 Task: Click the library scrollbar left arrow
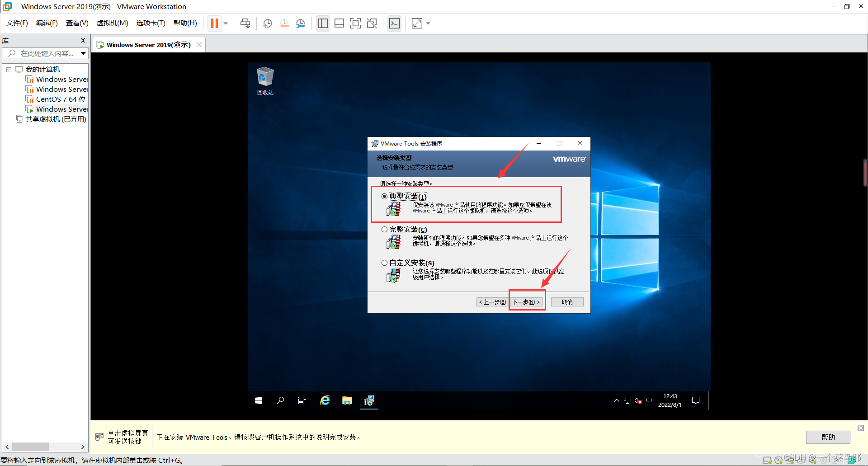pyautogui.click(x=7, y=447)
